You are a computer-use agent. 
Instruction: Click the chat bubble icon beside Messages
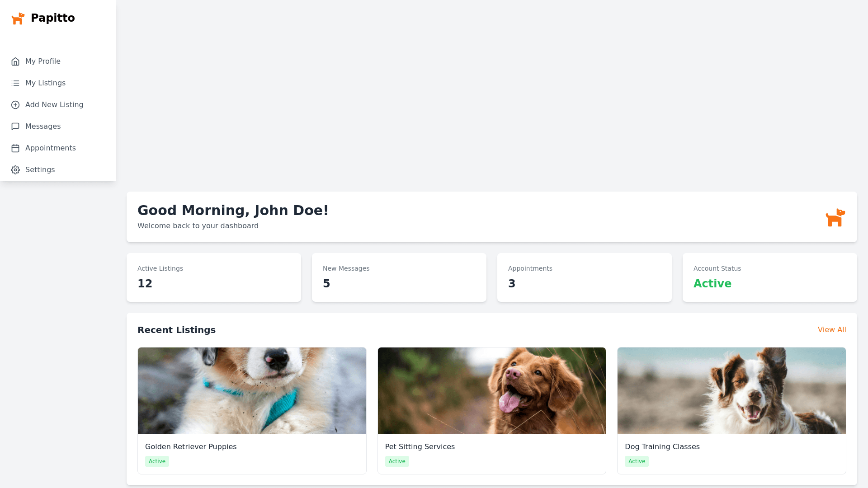[15, 127]
